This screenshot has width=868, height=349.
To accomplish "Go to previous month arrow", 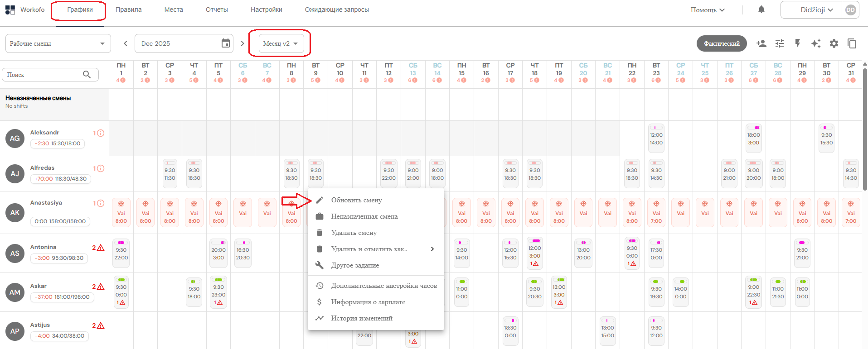I will pos(126,43).
